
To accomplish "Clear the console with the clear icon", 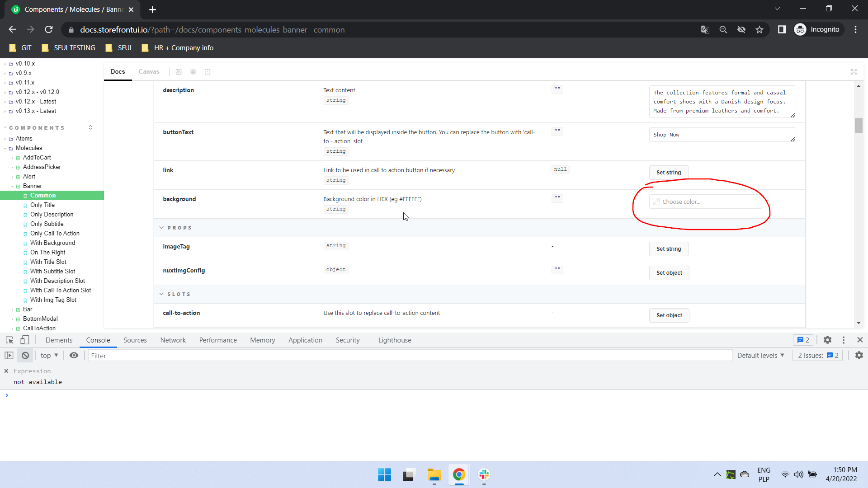I will [25, 356].
